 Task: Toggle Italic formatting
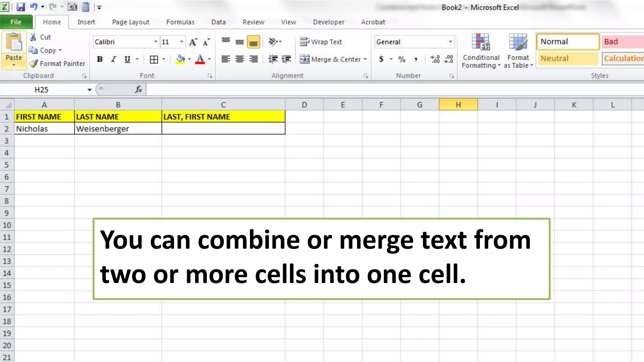point(114,59)
